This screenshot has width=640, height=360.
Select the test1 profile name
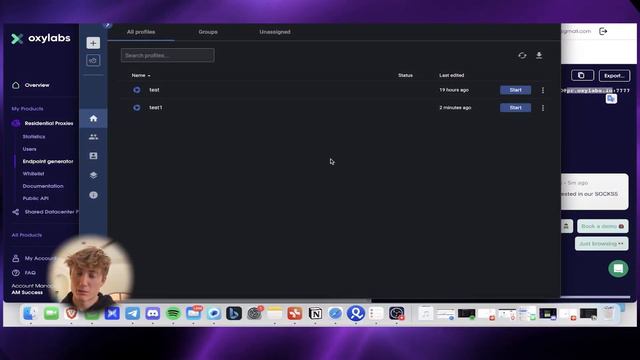pos(156,108)
